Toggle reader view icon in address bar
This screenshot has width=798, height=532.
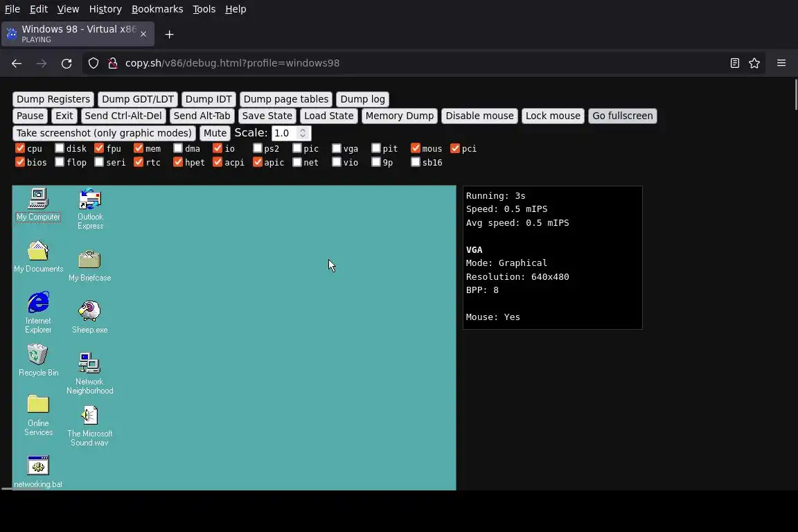tap(734, 63)
